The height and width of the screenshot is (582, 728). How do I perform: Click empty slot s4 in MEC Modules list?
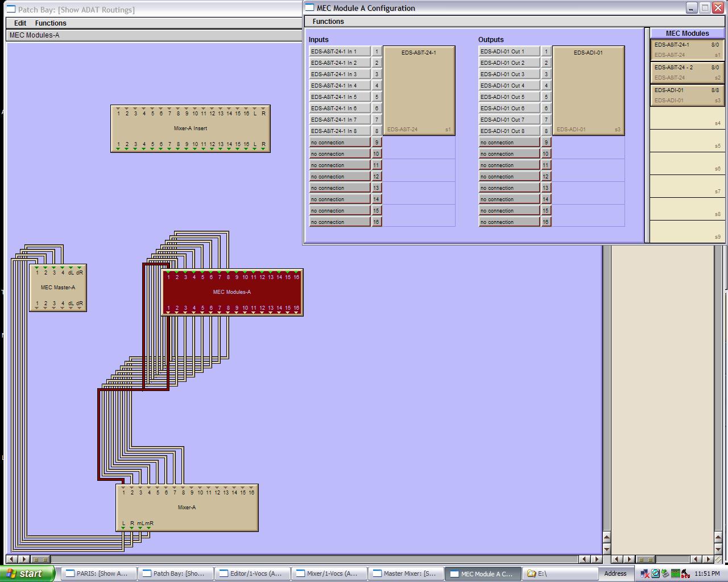click(x=687, y=118)
